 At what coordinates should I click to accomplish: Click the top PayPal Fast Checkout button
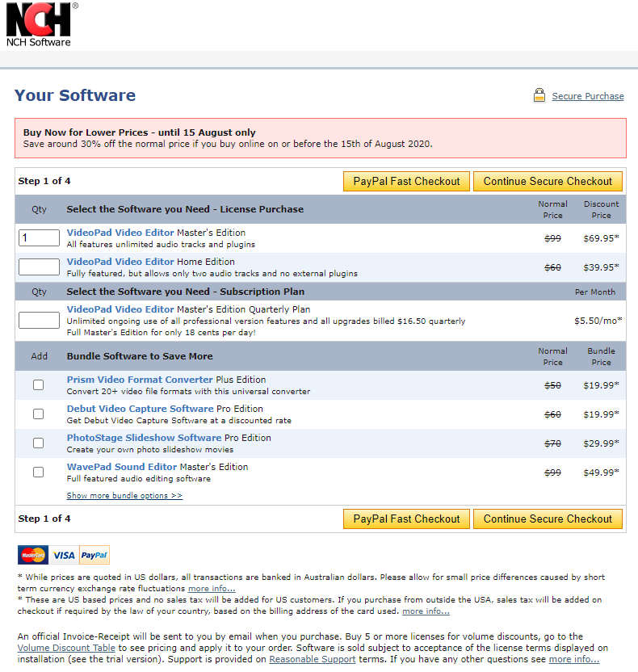click(x=406, y=181)
